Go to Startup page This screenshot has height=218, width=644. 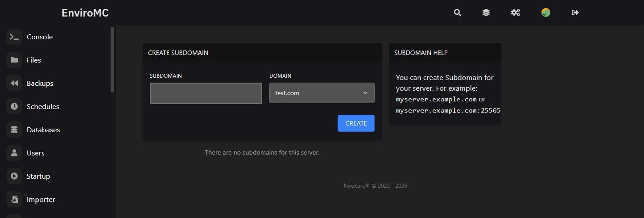pos(38,176)
